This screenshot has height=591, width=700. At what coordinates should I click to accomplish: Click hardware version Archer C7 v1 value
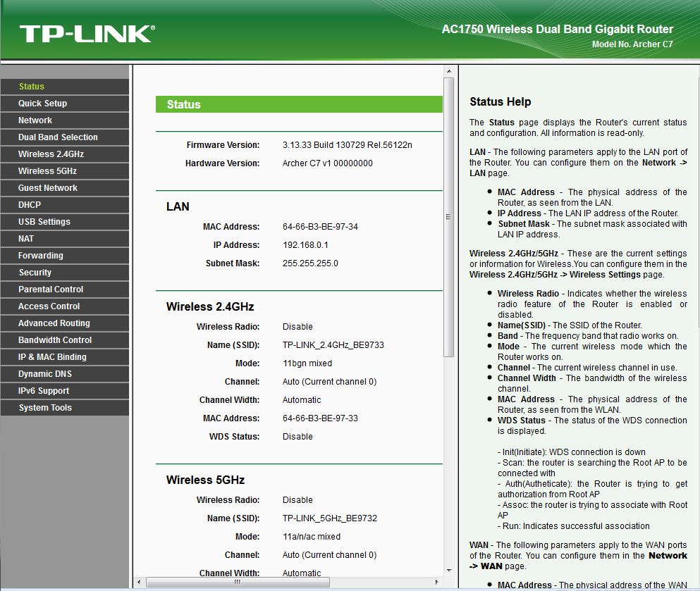pyautogui.click(x=328, y=163)
